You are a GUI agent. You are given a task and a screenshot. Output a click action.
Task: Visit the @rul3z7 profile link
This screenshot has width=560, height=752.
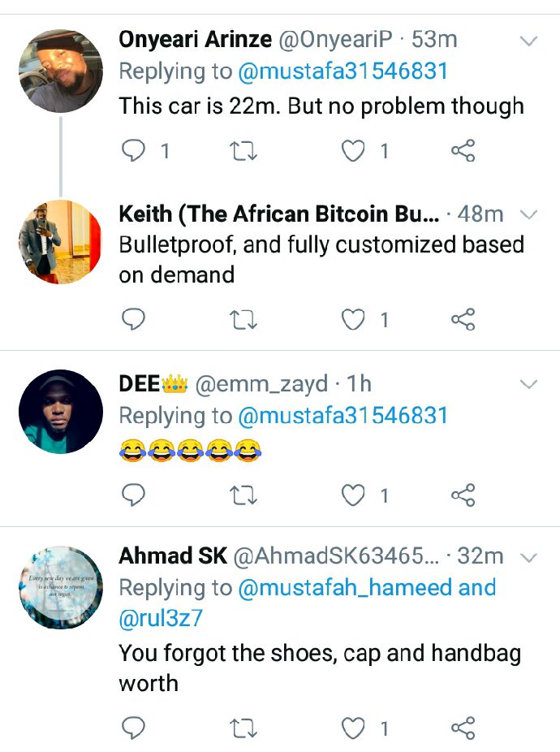tap(161, 619)
